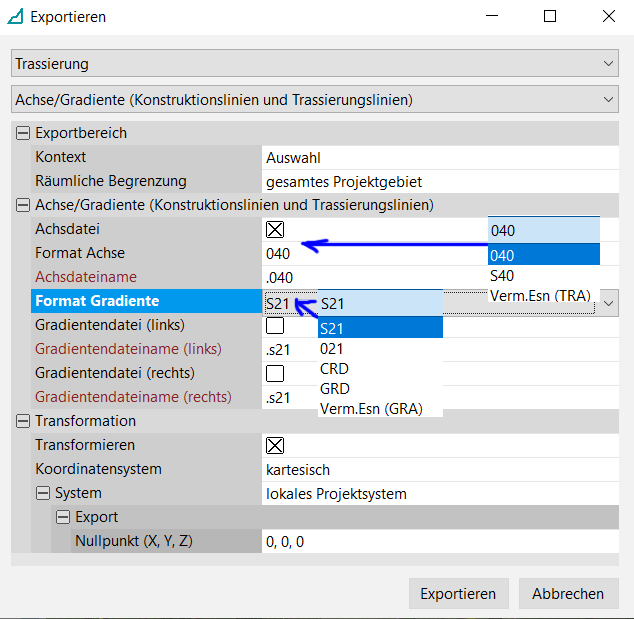Click the app icon in title bar

tap(15, 17)
